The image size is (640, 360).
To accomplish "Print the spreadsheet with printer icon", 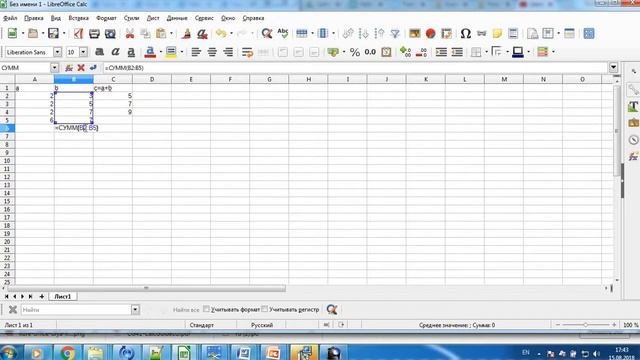I will tap(94, 33).
